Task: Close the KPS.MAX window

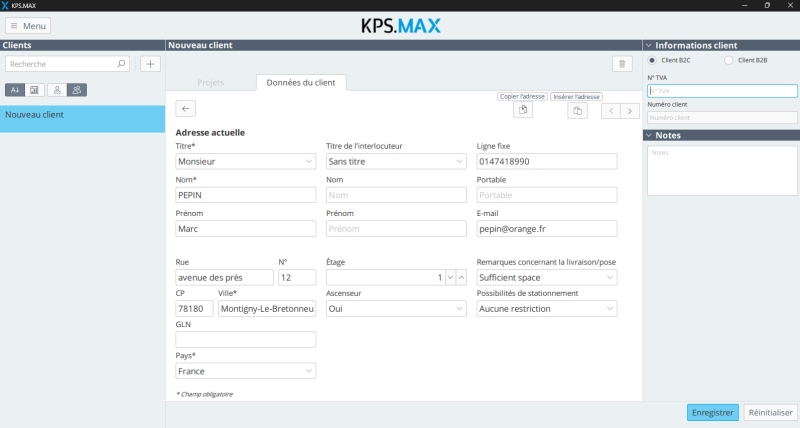Action: pyautogui.click(x=790, y=5)
